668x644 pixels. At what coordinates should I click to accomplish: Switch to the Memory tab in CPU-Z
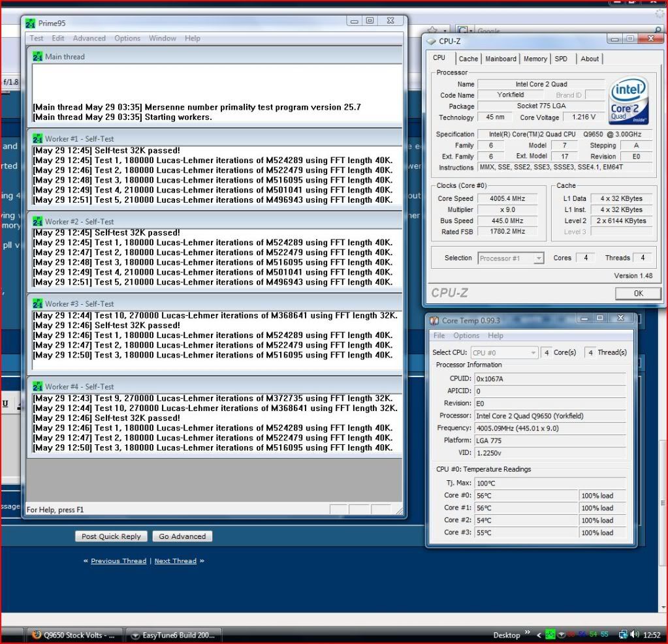[535, 59]
